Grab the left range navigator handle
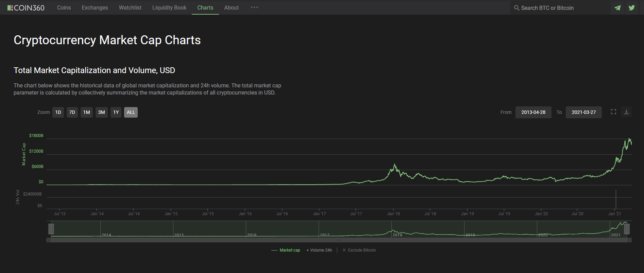 pos(51,229)
